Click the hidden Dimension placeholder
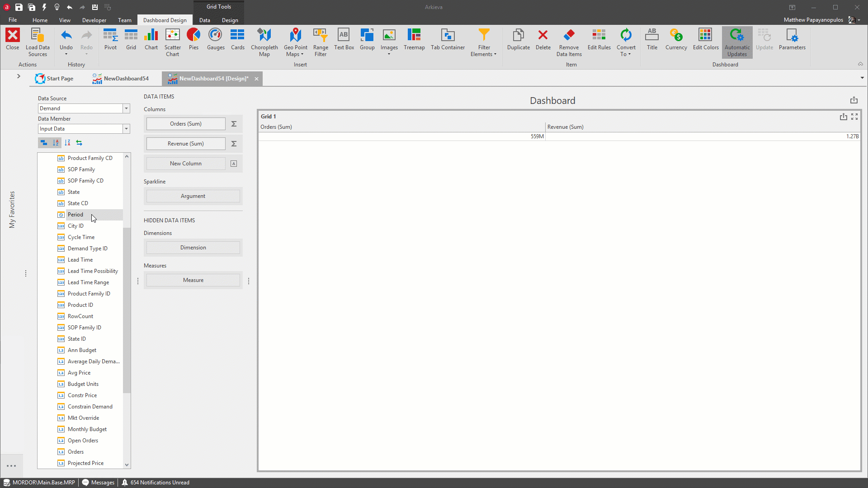868x488 pixels. 193,248
